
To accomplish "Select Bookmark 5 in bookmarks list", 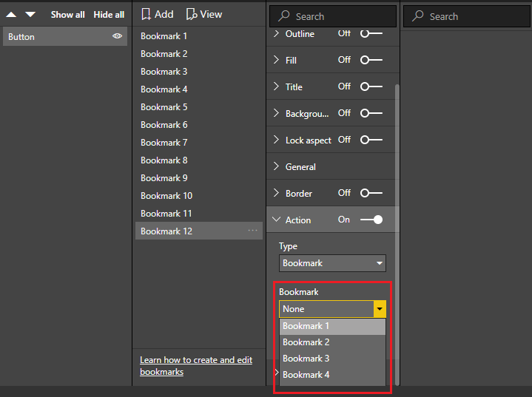I will 199,107.
